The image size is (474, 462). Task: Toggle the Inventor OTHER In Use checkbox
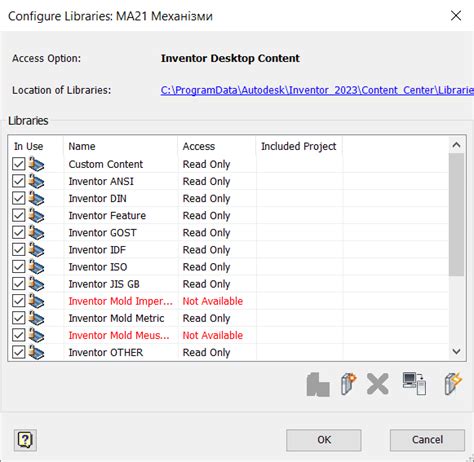[19, 352]
